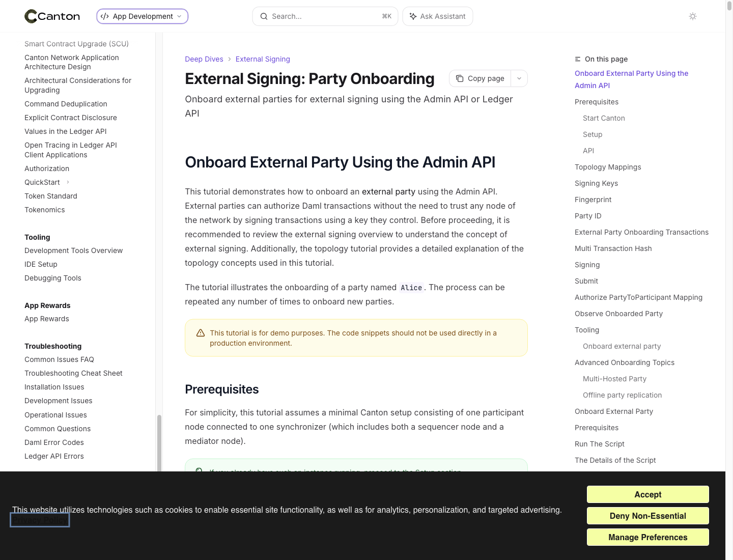This screenshot has height=560, width=733.
Task: Open Common Questions page
Action: (58, 429)
